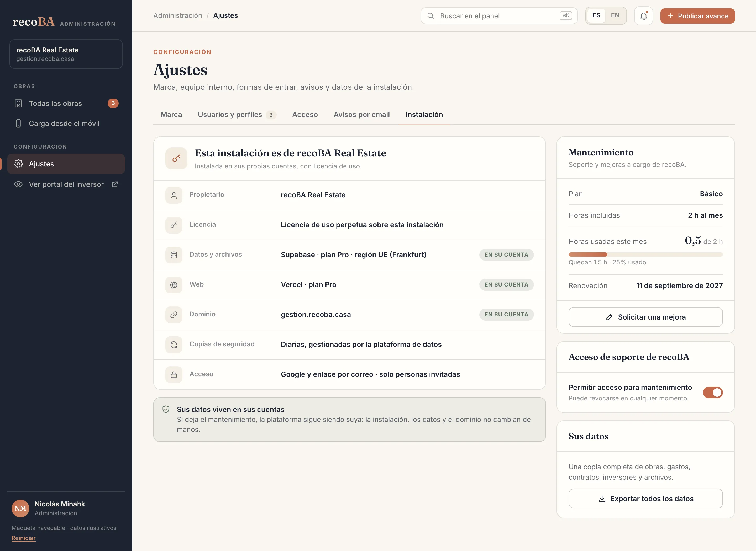Click Exportar todos los datos button
Screen dimensions: 756x551
pyautogui.click(x=645, y=499)
